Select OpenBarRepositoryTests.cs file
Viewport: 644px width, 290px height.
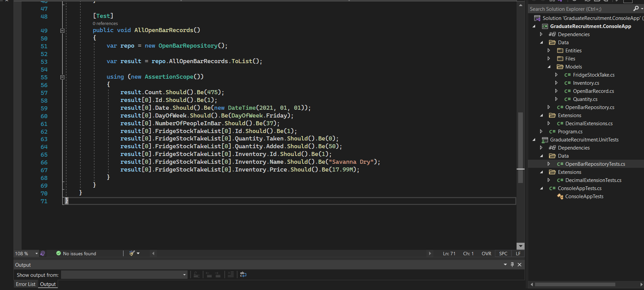click(595, 164)
